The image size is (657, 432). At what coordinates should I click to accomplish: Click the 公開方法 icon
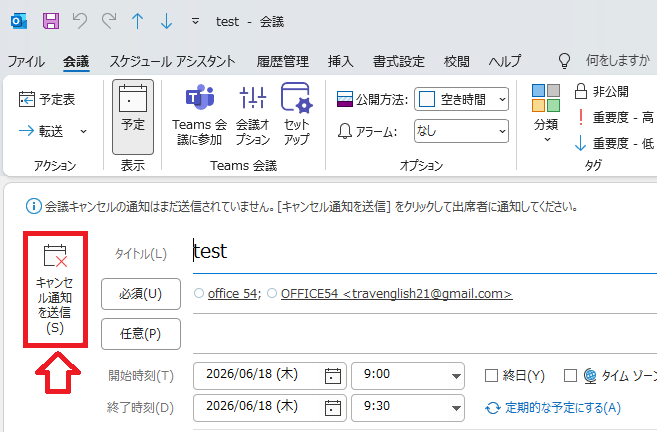(x=345, y=99)
